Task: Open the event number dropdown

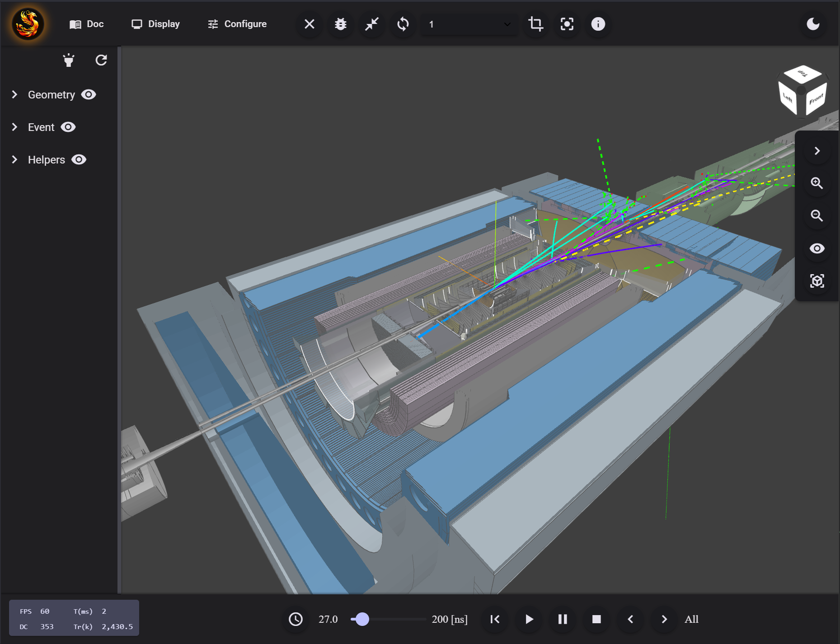Action: click(469, 24)
